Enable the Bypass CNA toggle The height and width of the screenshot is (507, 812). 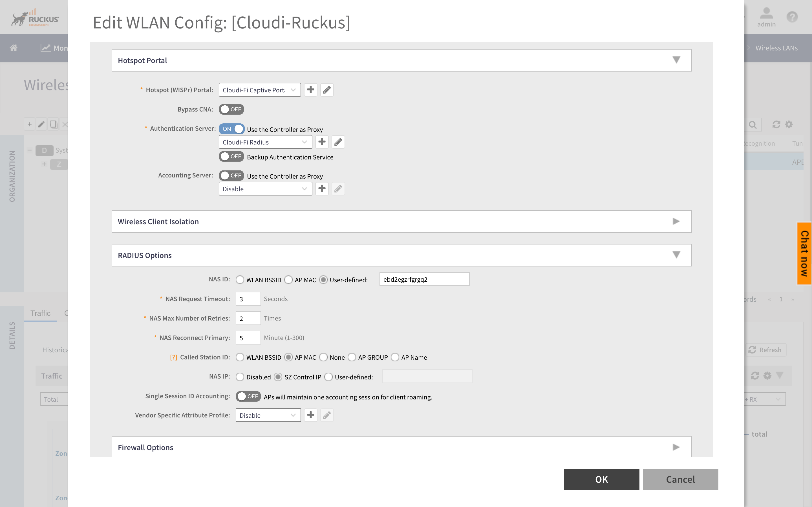point(231,109)
